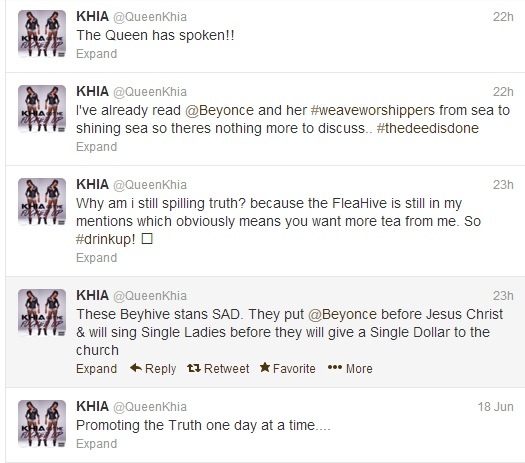Expand "The Queen has spoken!!" tweet
The image size is (525, 463).
click(x=96, y=54)
